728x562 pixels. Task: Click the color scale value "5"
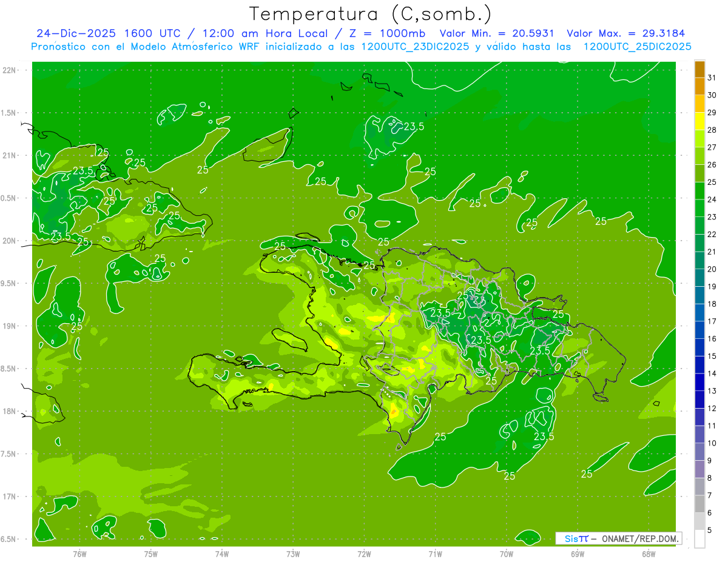(x=710, y=530)
